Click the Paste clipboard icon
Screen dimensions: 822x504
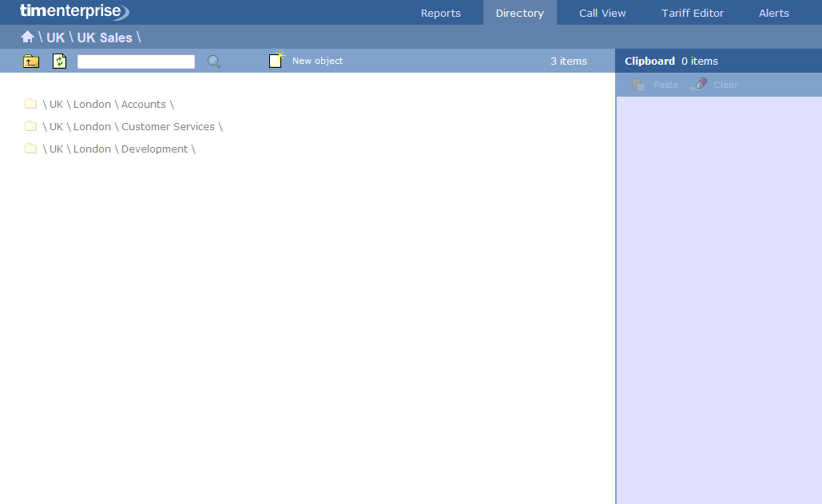(x=638, y=85)
